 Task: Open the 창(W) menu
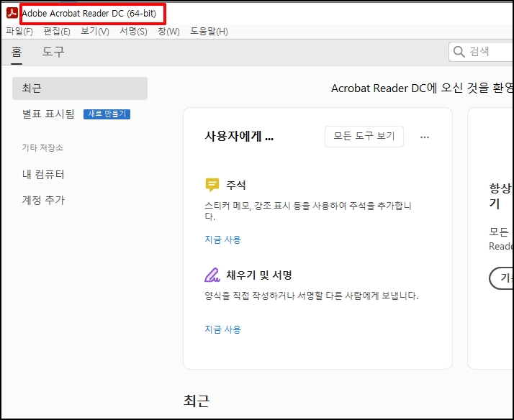(168, 32)
